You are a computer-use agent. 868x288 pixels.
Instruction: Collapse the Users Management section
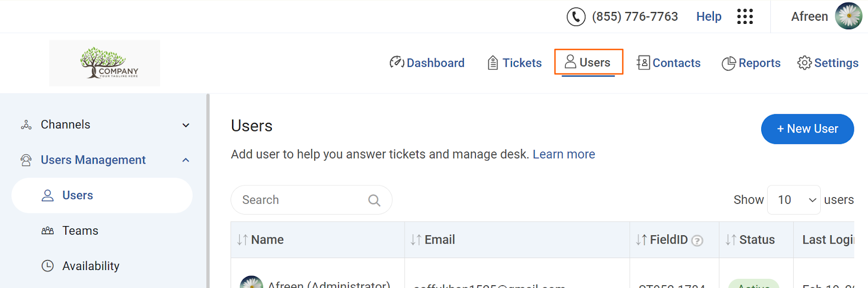point(186,160)
